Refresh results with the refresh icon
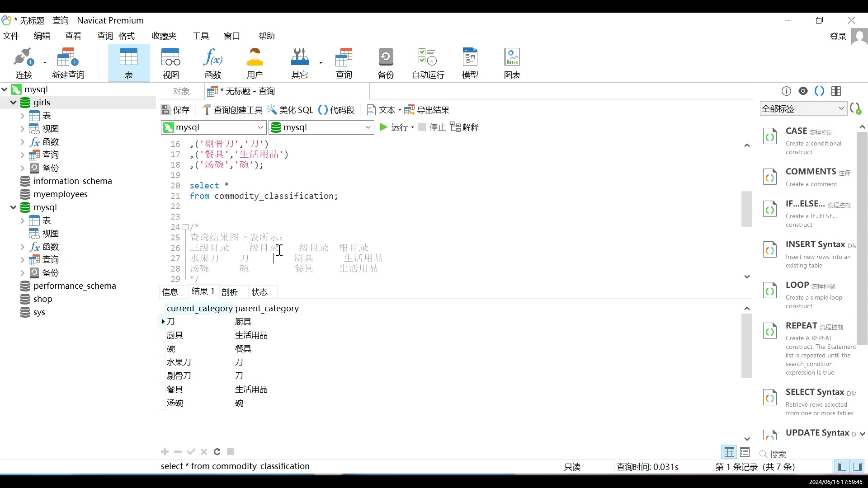The width and height of the screenshot is (868, 488). (x=217, y=452)
